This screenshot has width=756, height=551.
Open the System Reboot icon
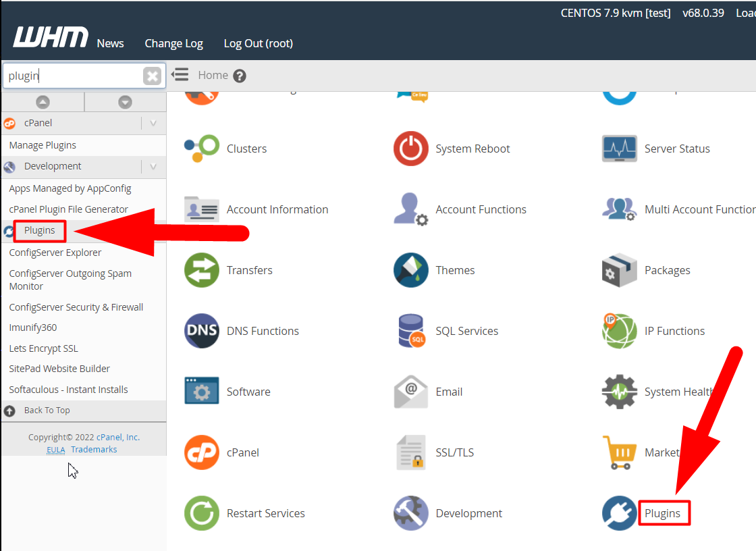pos(412,149)
